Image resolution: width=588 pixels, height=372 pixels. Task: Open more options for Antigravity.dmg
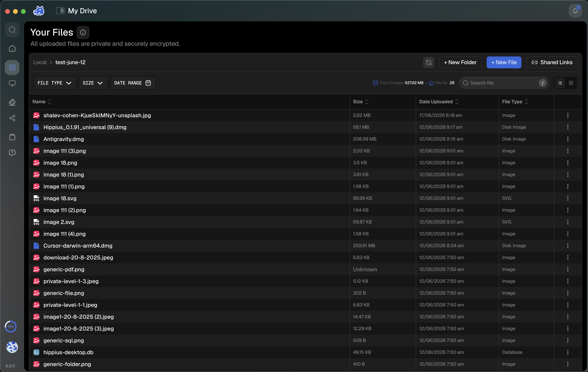click(x=568, y=139)
